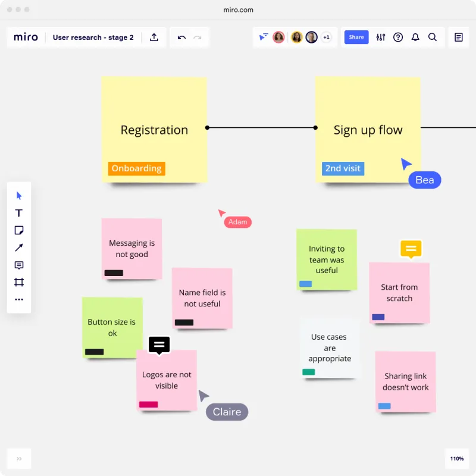Expand the bottom-left double chevron panel

click(19, 459)
